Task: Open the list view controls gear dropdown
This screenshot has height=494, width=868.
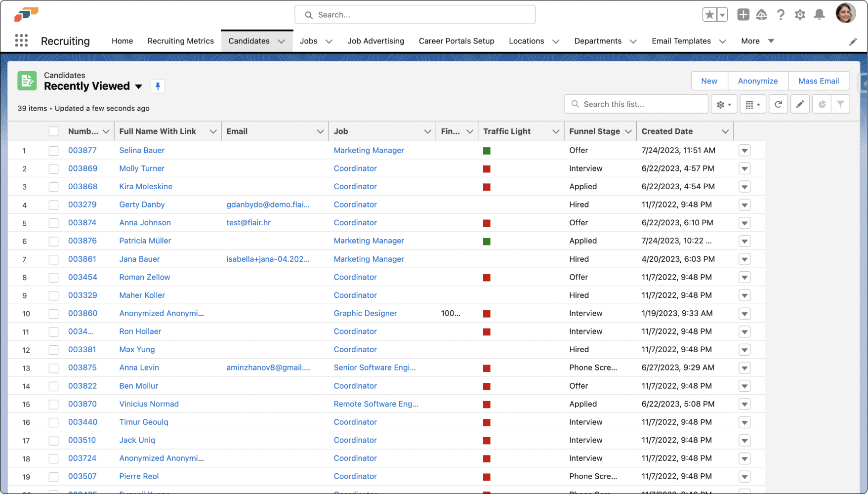Action: click(724, 104)
